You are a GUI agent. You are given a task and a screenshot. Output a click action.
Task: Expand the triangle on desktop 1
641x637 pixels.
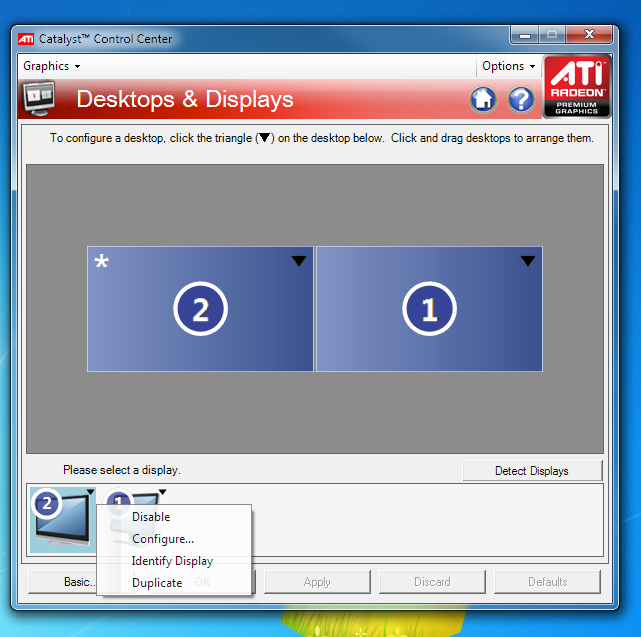tap(528, 261)
